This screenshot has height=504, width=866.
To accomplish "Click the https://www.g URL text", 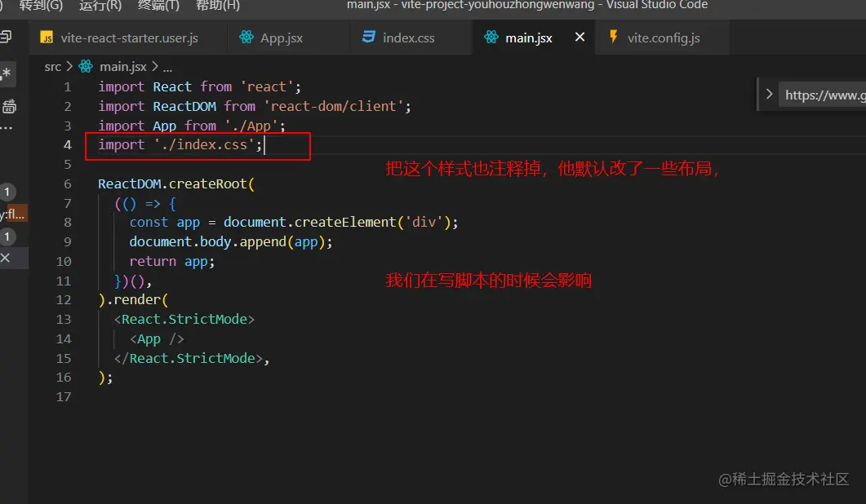I will [x=825, y=95].
